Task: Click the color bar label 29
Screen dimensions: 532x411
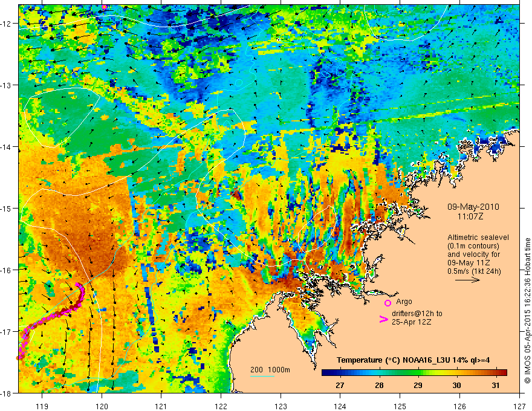Action: point(418,385)
